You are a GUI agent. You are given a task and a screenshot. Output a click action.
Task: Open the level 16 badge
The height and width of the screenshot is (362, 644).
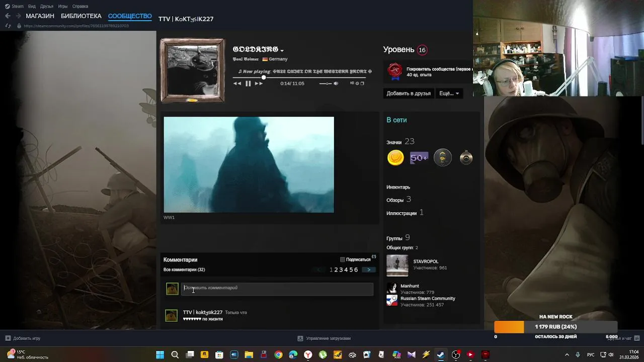click(x=422, y=50)
